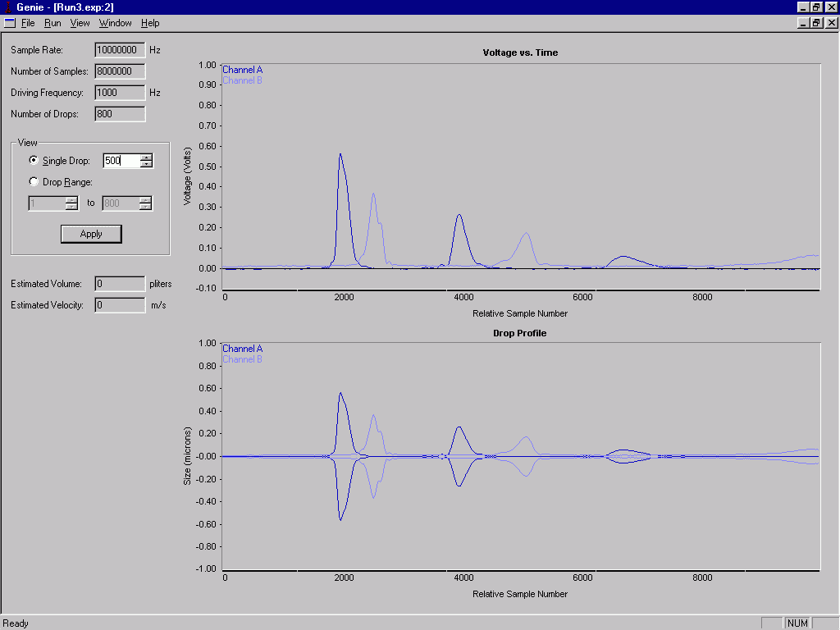
Task: Click the Voltage (Volts) axis label
Action: point(187,176)
